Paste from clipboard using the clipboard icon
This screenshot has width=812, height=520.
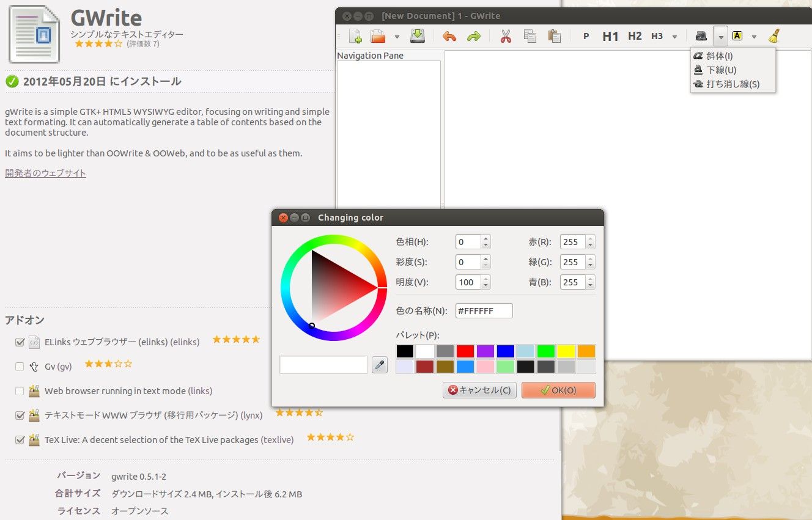coord(555,36)
